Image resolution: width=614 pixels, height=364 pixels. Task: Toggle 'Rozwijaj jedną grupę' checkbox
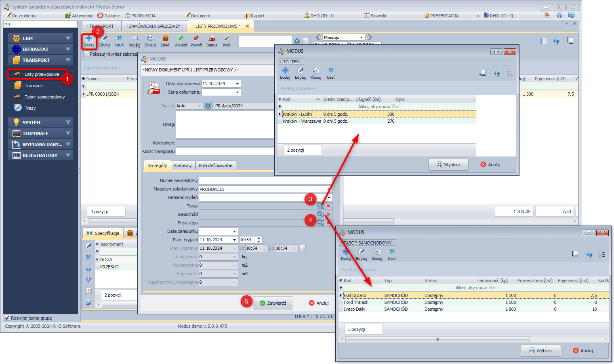(x=7, y=318)
